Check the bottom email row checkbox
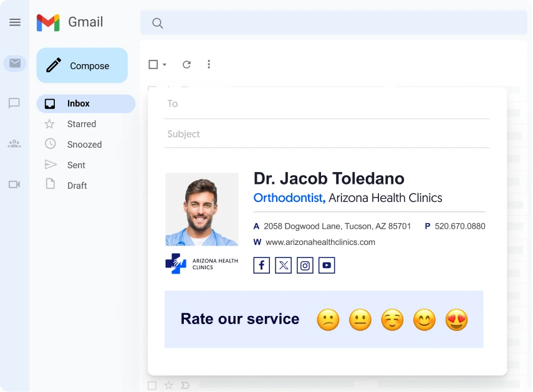533x392 pixels. coord(152,386)
